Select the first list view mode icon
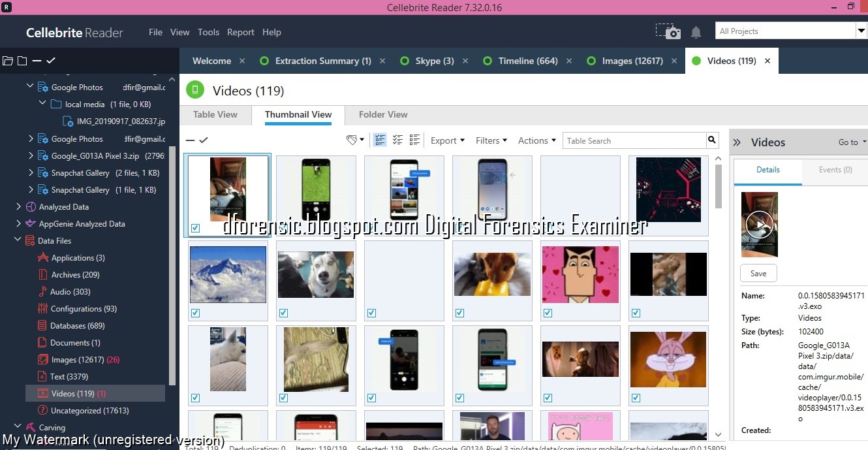This screenshot has height=450, width=868. point(380,140)
